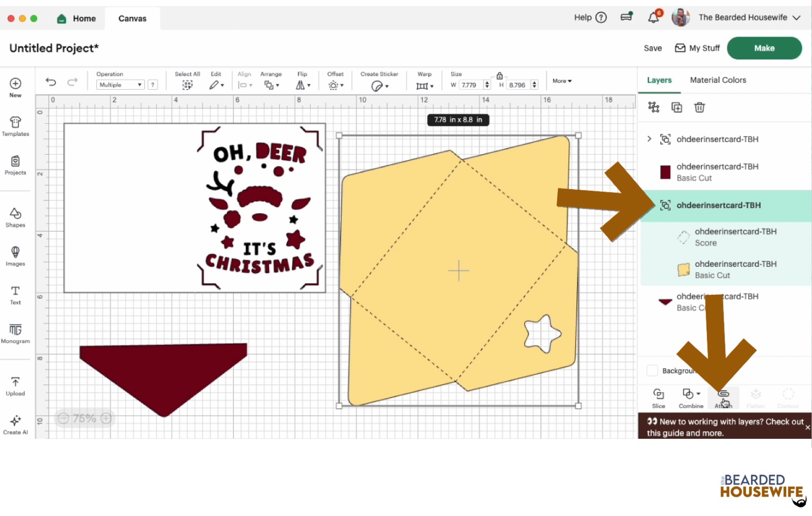Open the Monogram tool

(15, 333)
